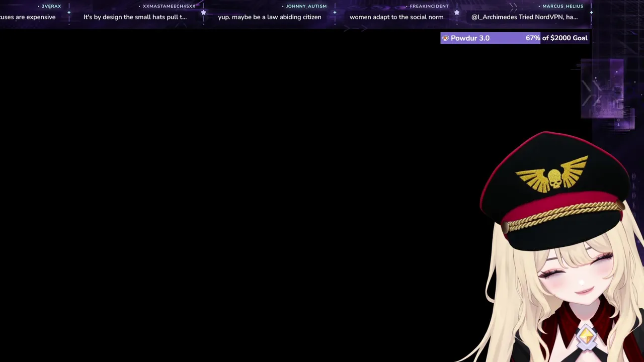
Task: Click the XXMASTAMEECH45XX username
Action: (x=169, y=6)
